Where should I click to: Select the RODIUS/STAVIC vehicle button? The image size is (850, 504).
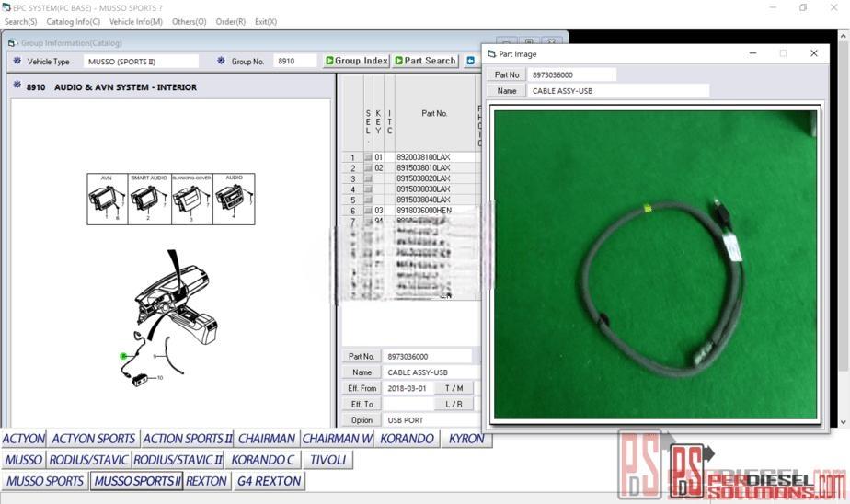coord(89,460)
